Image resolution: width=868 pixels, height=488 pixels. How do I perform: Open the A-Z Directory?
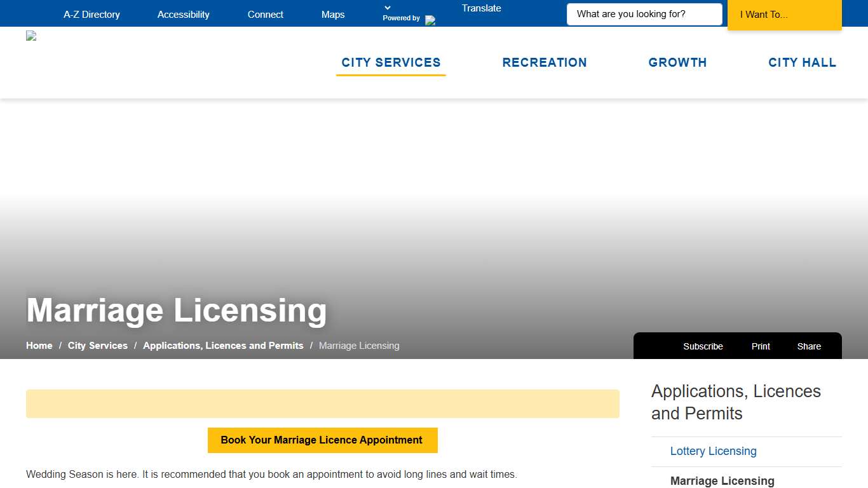click(92, 14)
